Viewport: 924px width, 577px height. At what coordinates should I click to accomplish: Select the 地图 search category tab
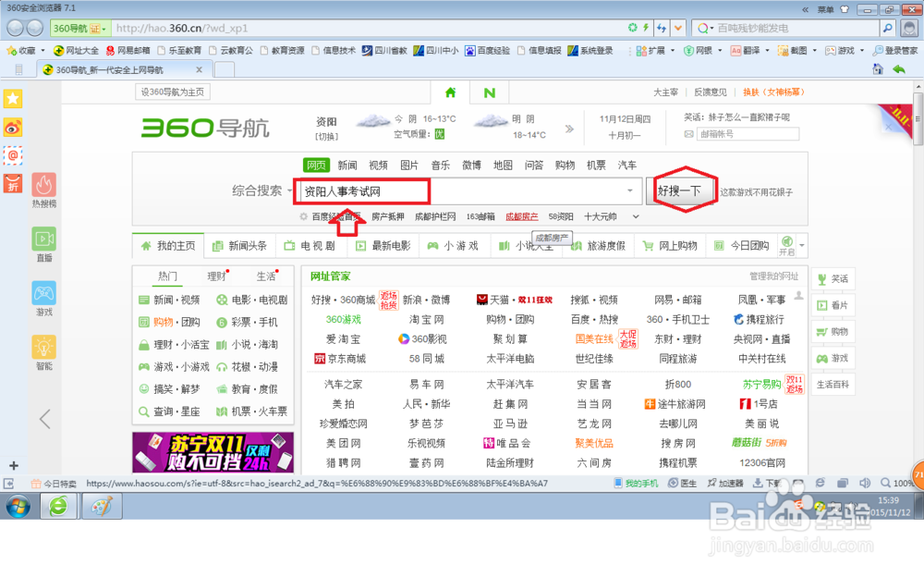click(x=503, y=166)
